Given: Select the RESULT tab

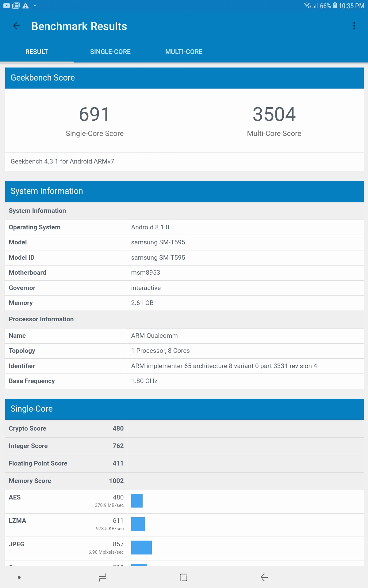Looking at the screenshot, I should 37,52.
